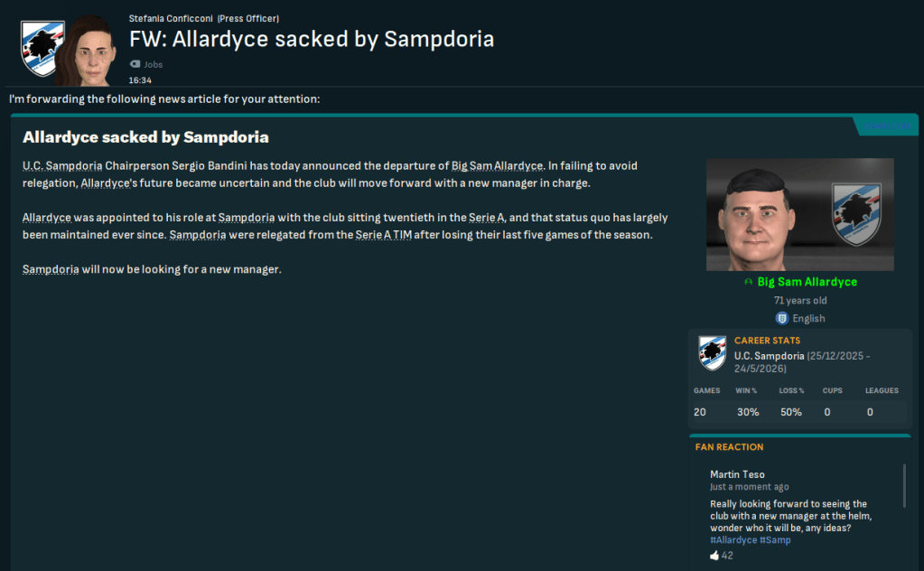The width and height of the screenshot is (924, 571).
Task: Click the fan reaction scrollbar
Action: (904, 486)
